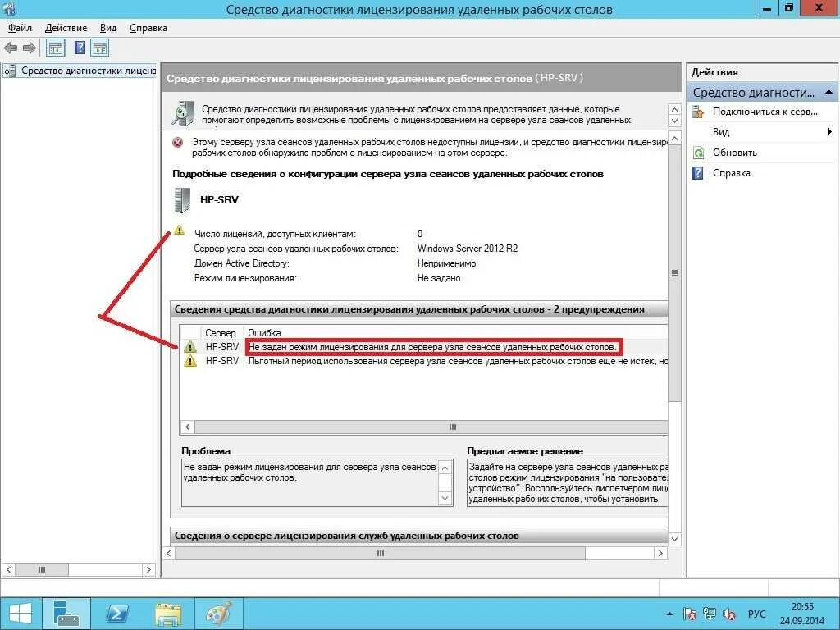
Task: Open the Start button on taskbar
Action: point(20,614)
